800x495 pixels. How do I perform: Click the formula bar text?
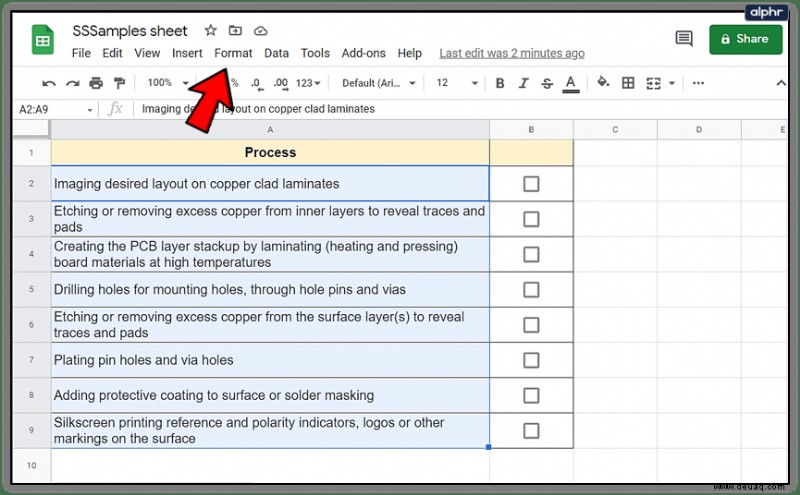click(258, 109)
